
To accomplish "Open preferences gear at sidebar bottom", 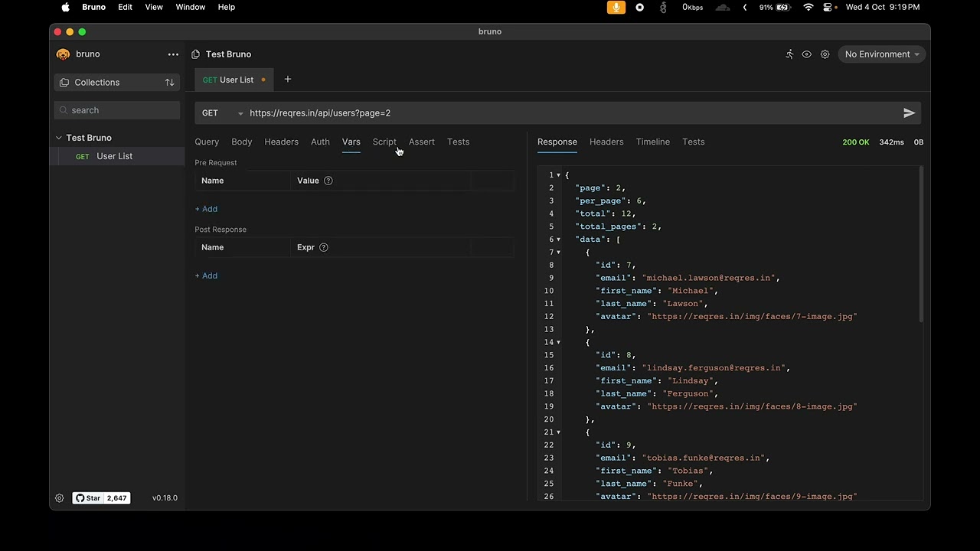I will click(x=59, y=498).
